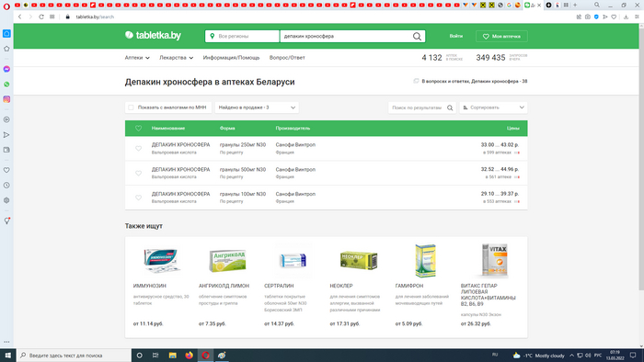Click the Войти login link

pyautogui.click(x=456, y=36)
